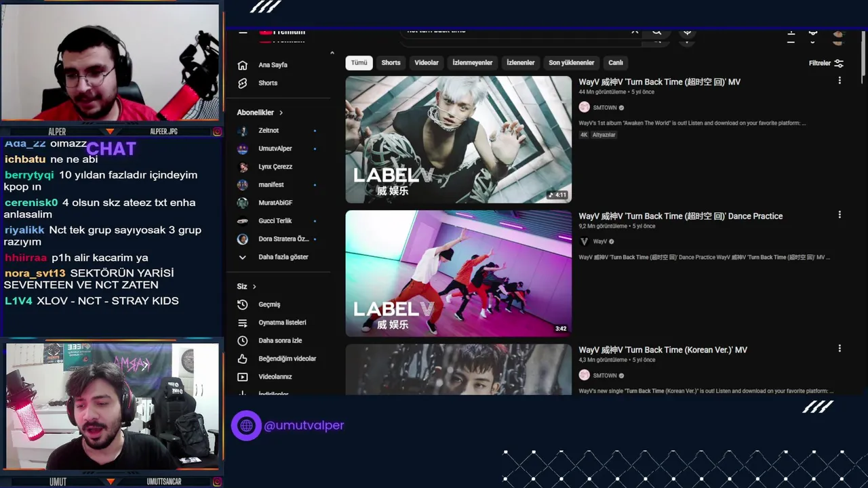The width and height of the screenshot is (868, 488).
Task: Play the first WayV MV thumbnail
Action: click(458, 139)
